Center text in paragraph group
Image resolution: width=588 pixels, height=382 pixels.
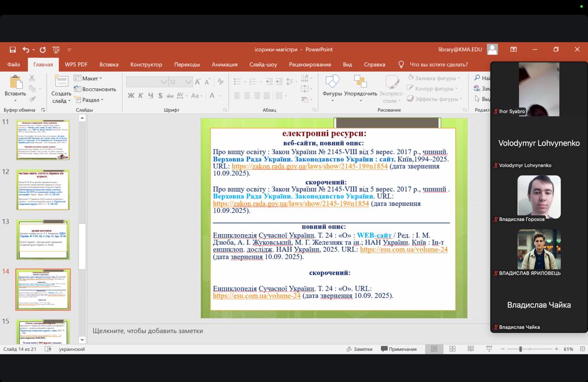(x=247, y=95)
